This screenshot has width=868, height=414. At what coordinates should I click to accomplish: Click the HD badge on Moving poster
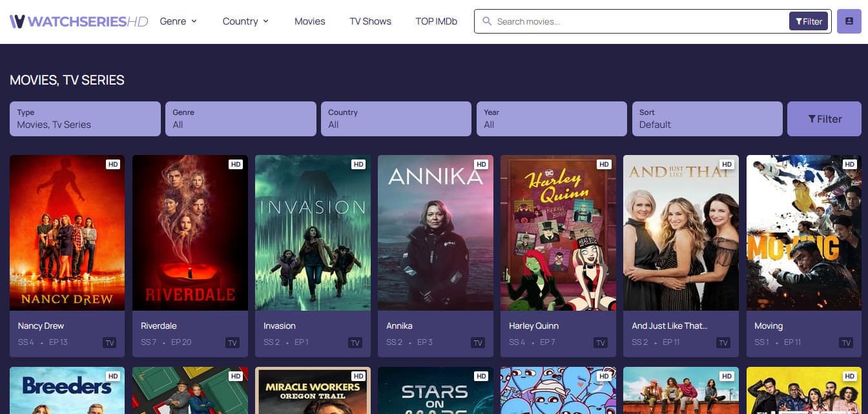pyautogui.click(x=849, y=165)
